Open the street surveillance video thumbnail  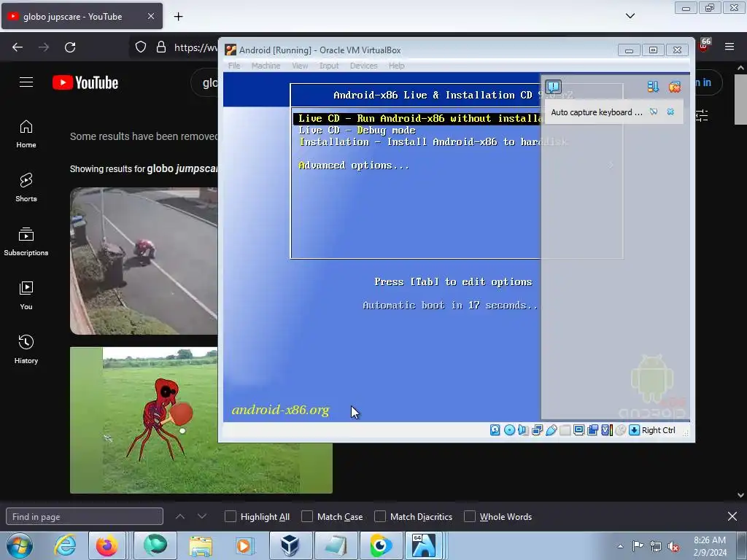144,261
